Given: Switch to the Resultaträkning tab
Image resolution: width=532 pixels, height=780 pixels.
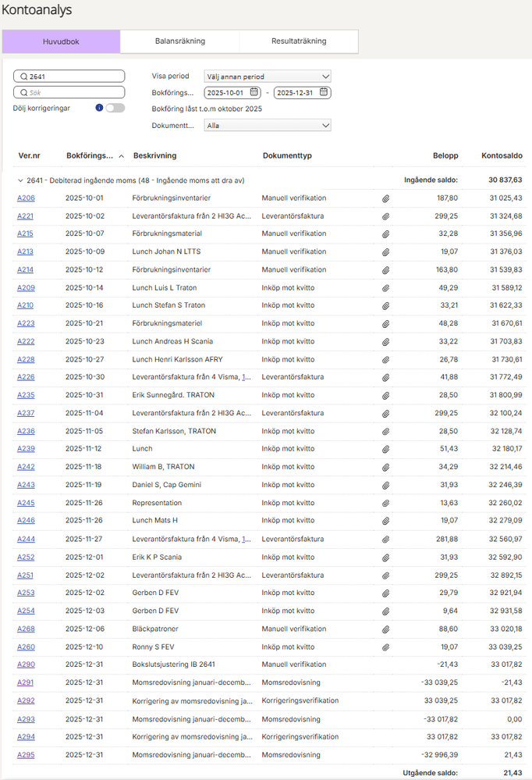Looking at the screenshot, I should (x=299, y=41).
